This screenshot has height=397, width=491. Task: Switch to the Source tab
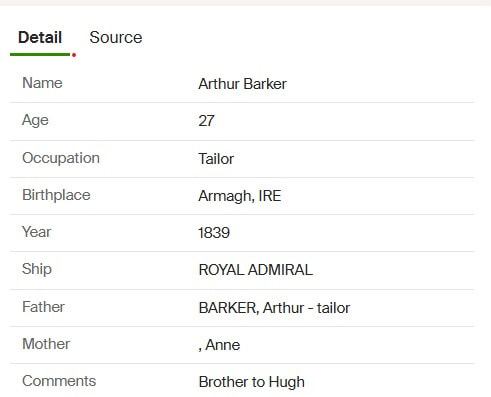pos(116,37)
